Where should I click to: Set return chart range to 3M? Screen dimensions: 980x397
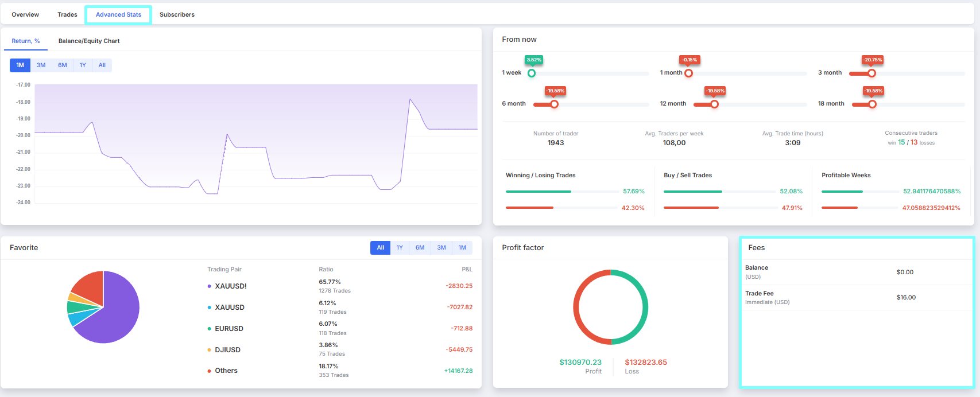coord(41,65)
